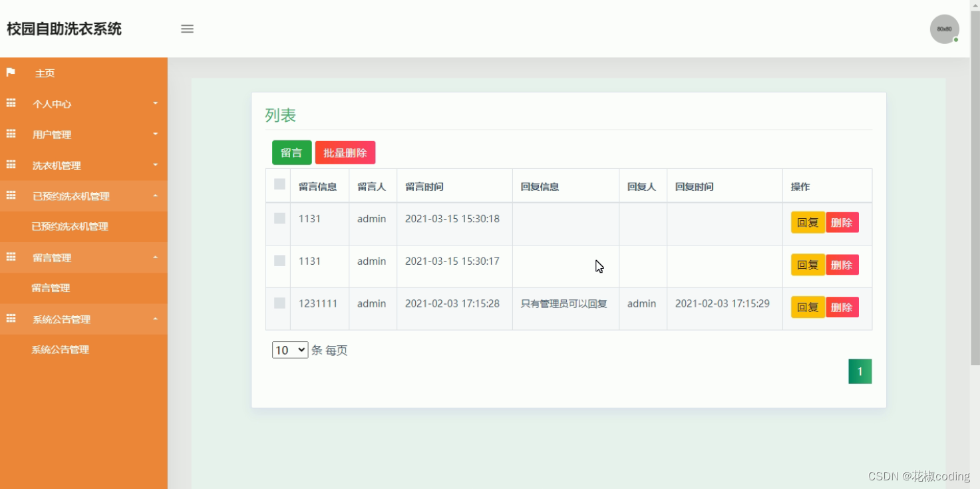Toggle the hamburger sidebar menu icon

point(187,29)
